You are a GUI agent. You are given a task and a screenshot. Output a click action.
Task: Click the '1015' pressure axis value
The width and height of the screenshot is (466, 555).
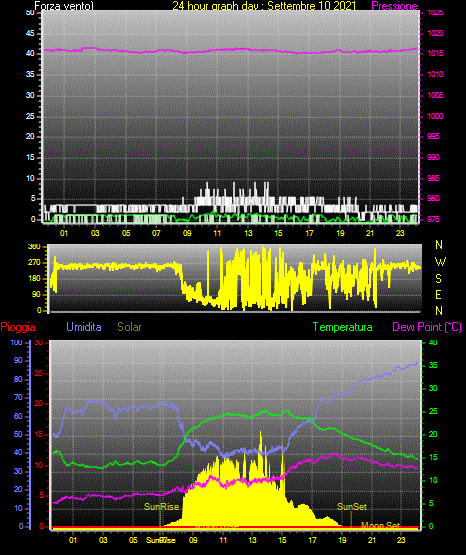(435, 53)
